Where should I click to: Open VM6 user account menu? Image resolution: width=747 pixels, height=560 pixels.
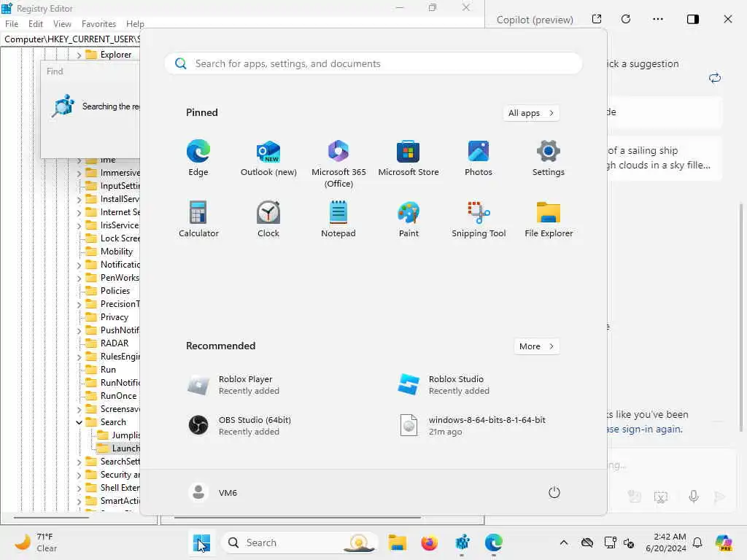pos(212,492)
